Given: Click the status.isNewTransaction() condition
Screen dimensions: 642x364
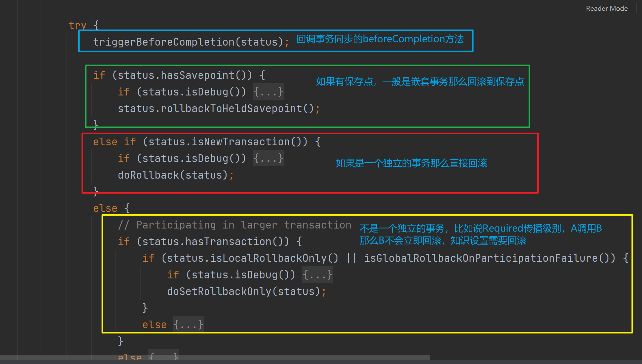Looking at the screenshot, I should pyautogui.click(x=225, y=142).
